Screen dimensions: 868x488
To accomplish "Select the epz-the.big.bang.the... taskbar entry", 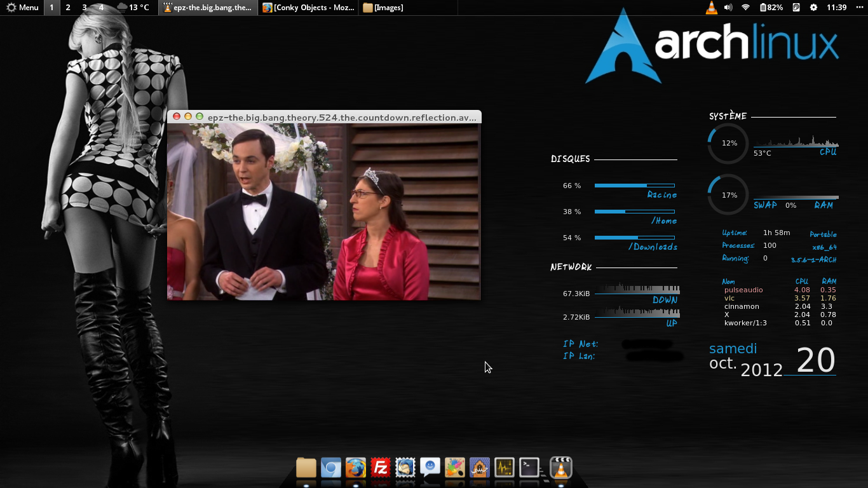I will pyautogui.click(x=207, y=8).
